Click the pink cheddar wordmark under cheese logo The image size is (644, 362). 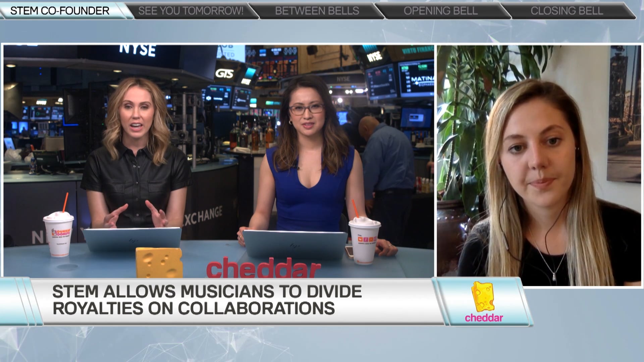click(x=484, y=318)
